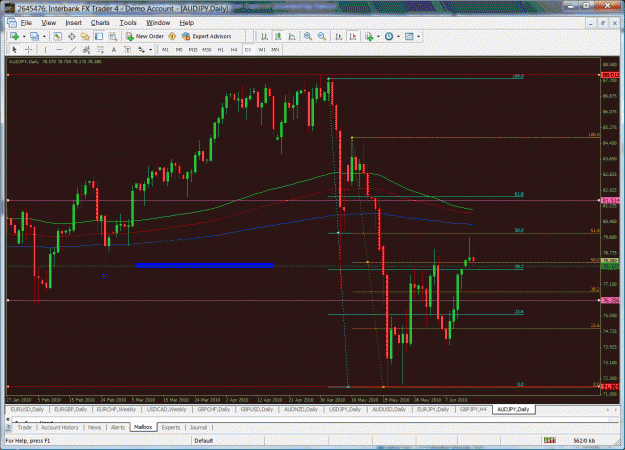Open the Charts menu

pos(100,23)
